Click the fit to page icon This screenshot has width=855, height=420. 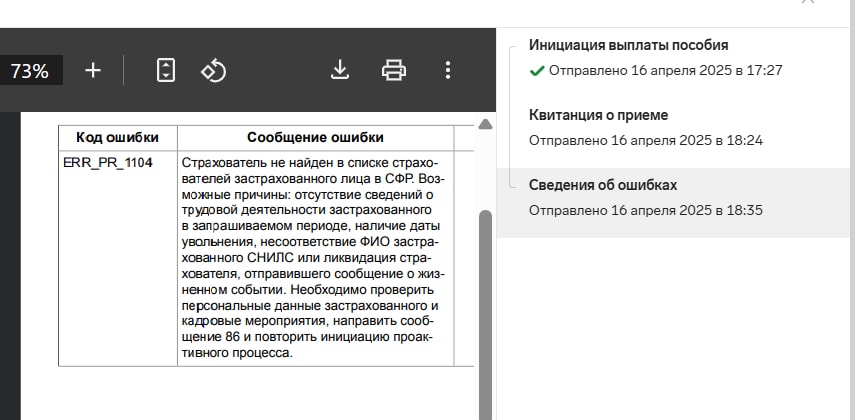166,70
